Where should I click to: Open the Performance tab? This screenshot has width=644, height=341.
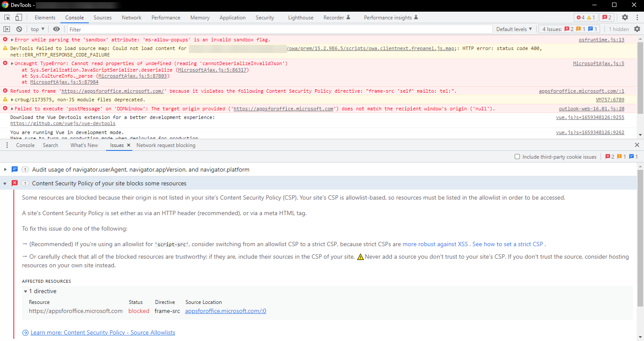click(x=166, y=18)
